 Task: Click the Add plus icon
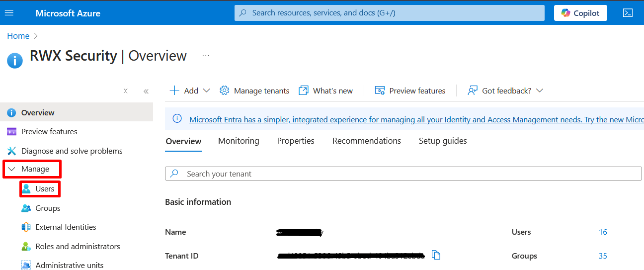(174, 90)
